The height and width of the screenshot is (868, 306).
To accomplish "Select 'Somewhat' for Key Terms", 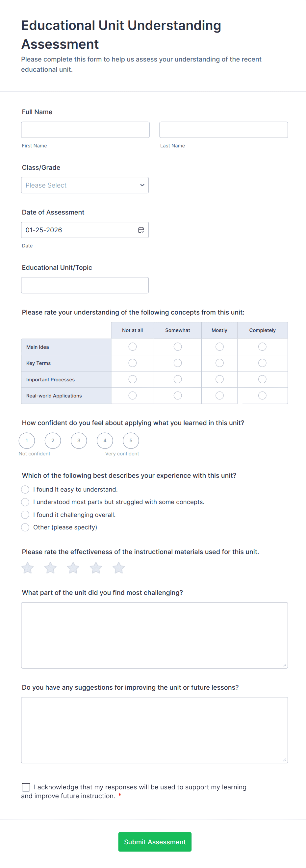I will [x=178, y=363].
